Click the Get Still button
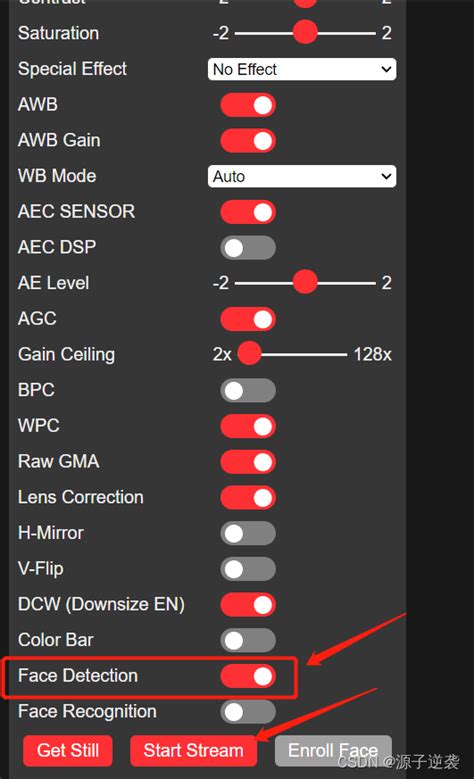474x779 pixels. click(68, 750)
